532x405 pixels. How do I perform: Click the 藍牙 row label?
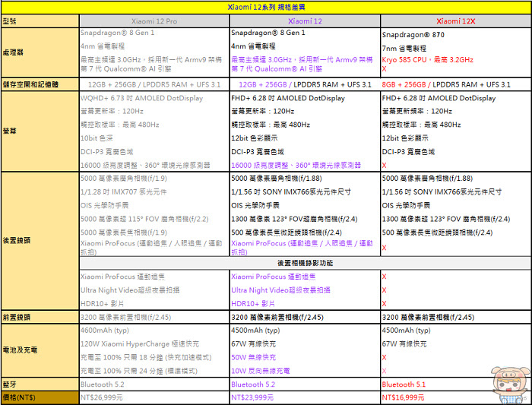(x=9, y=384)
